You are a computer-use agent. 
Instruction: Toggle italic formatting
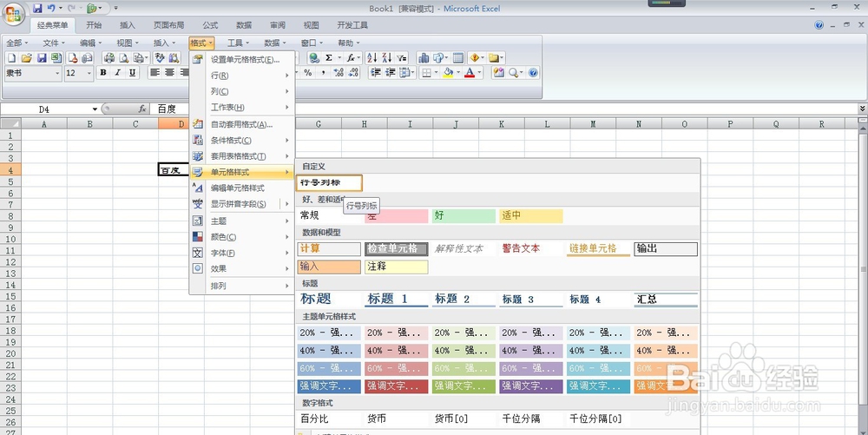click(x=117, y=73)
